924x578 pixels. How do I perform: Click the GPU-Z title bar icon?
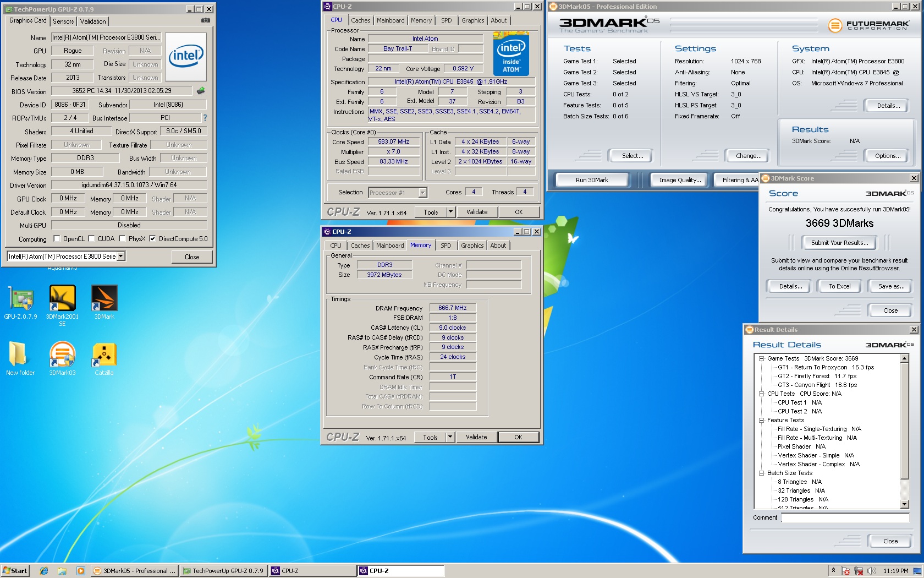pyautogui.click(x=9, y=9)
